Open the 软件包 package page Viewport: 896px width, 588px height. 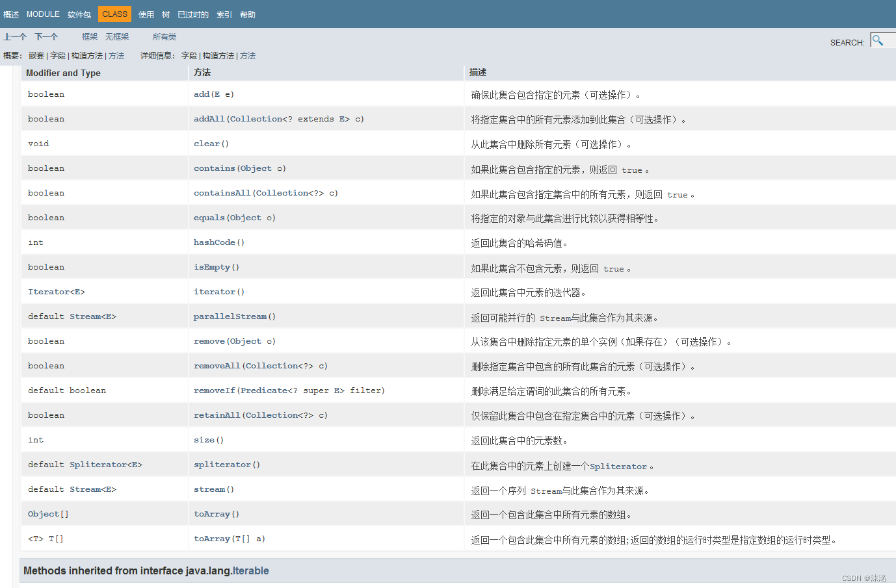(79, 14)
